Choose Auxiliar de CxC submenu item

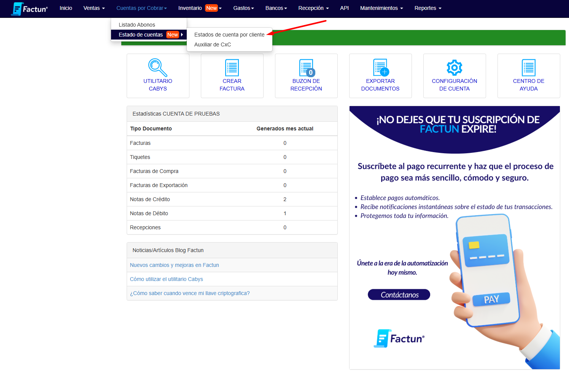pyautogui.click(x=229, y=44)
